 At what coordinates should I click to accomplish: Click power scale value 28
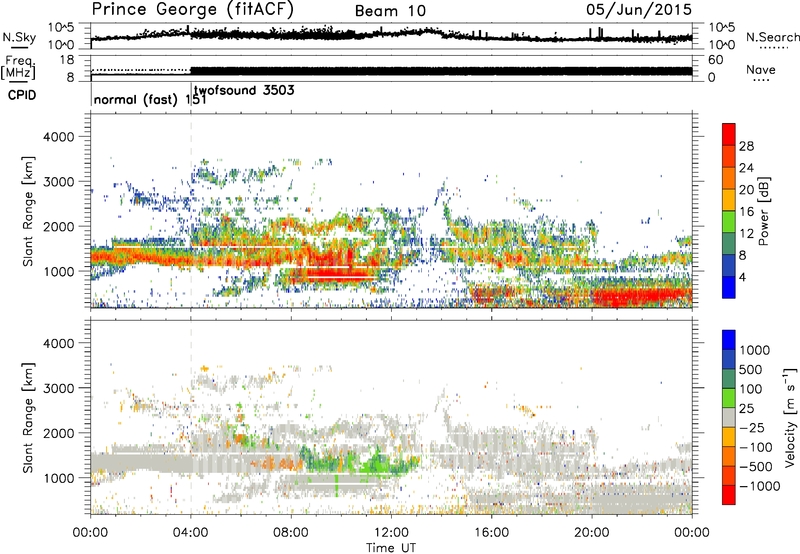coord(746,146)
